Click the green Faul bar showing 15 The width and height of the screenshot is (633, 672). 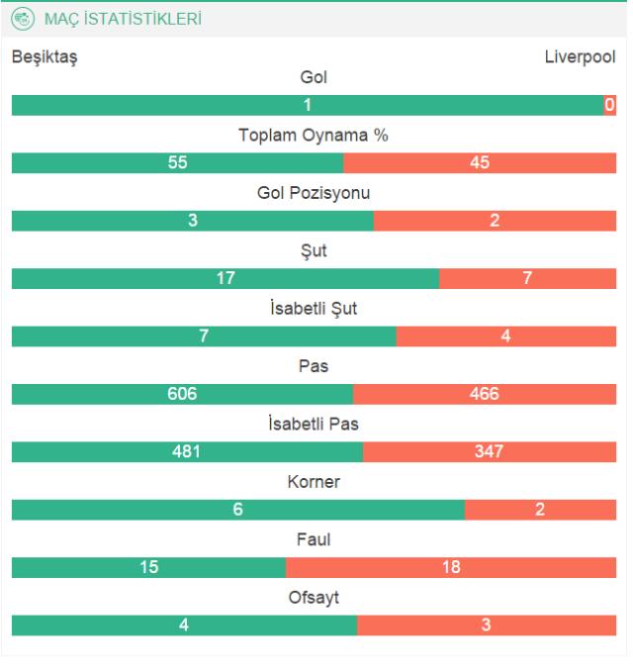pos(148,567)
